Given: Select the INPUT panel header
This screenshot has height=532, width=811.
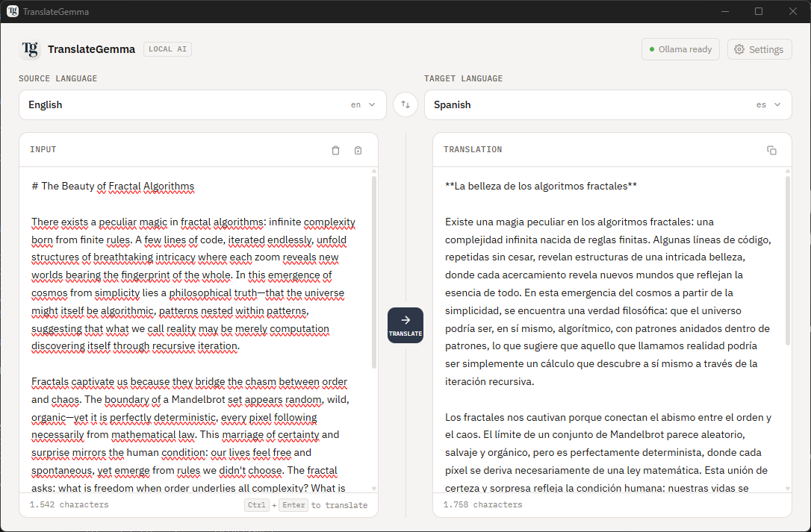Looking at the screenshot, I should click(x=43, y=149).
